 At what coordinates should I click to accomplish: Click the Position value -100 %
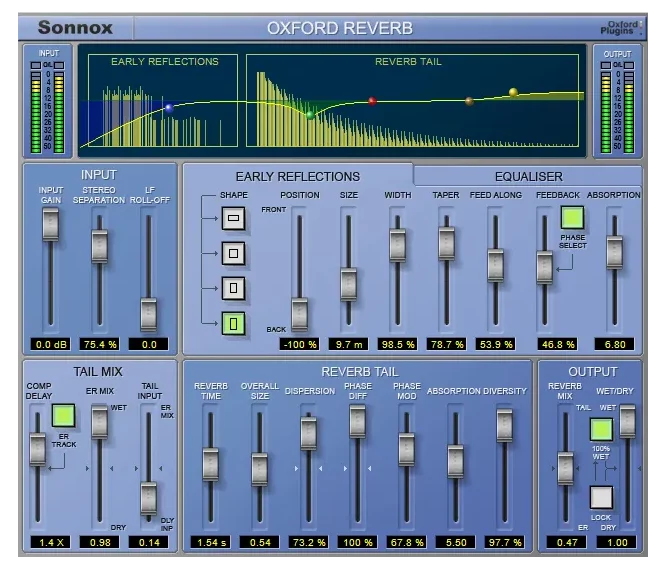[x=299, y=344]
